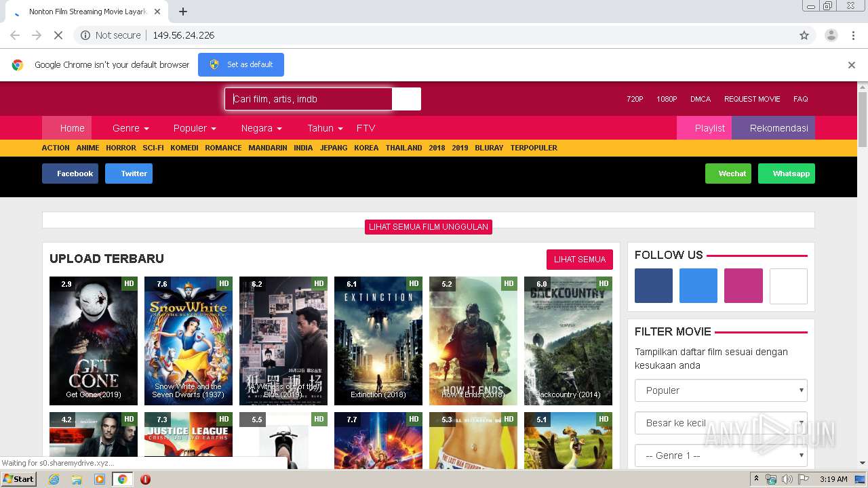
Task: Click the Set as default button
Action: (x=241, y=64)
